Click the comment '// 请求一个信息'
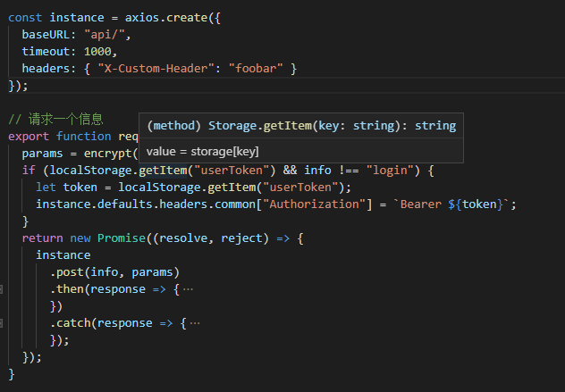 55,119
